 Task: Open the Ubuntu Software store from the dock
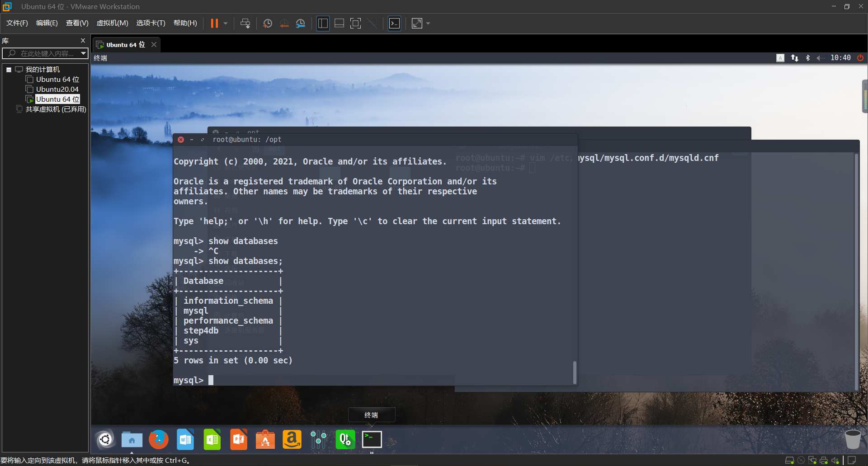tap(265, 439)
